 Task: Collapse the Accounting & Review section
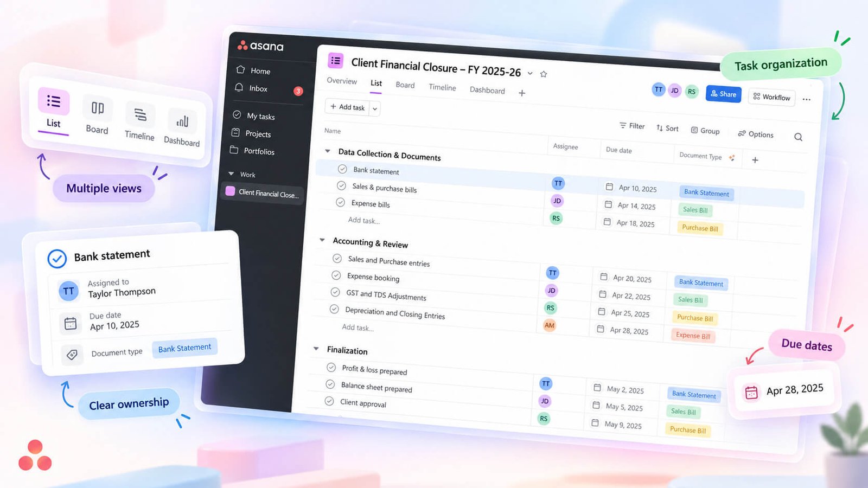(322, 240)
